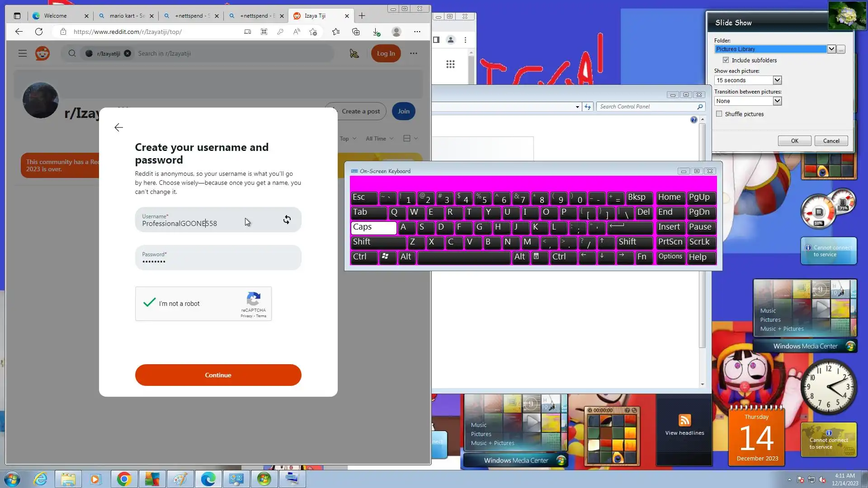Enable the Shuffle pictures checkbox
868x488 pixels.
[719, 114]
